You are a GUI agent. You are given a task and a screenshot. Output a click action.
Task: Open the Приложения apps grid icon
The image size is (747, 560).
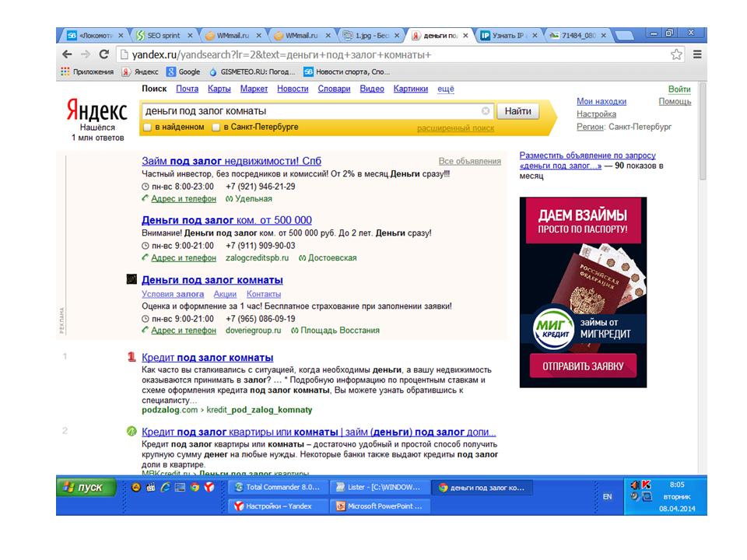(x=65, y=72)
